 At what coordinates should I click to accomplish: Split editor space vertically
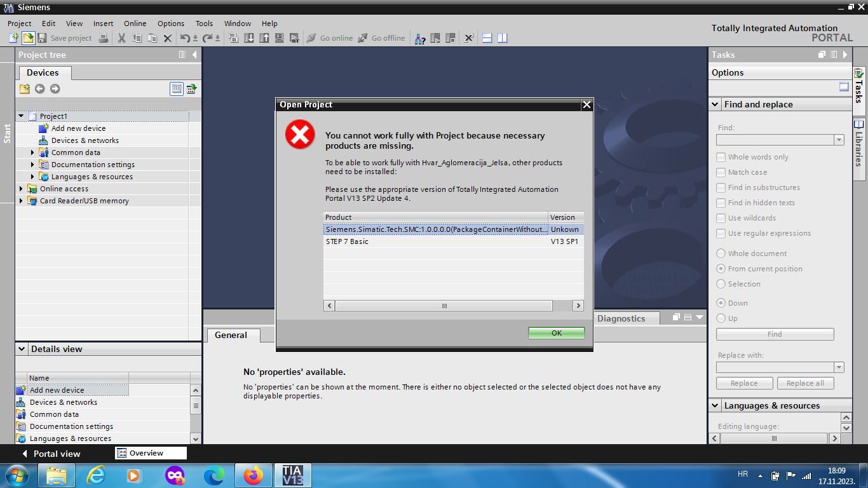click(503, 38)
